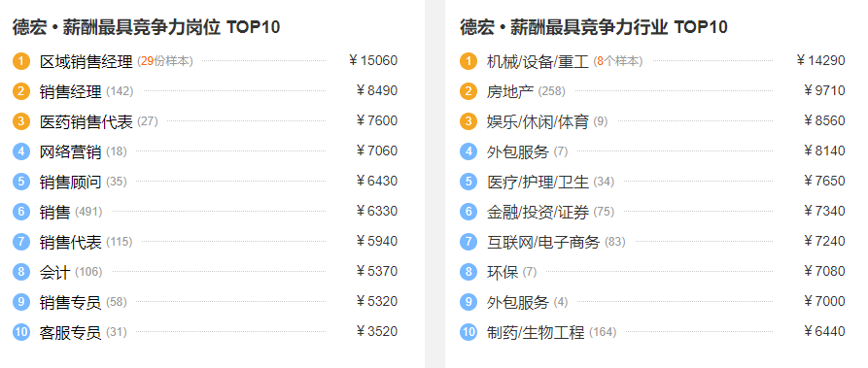This screenshot has height=368, width=868.
Task: Open 互联网/电子商务 industry entry
Action: pyautogui.click(x=543, y=242)
